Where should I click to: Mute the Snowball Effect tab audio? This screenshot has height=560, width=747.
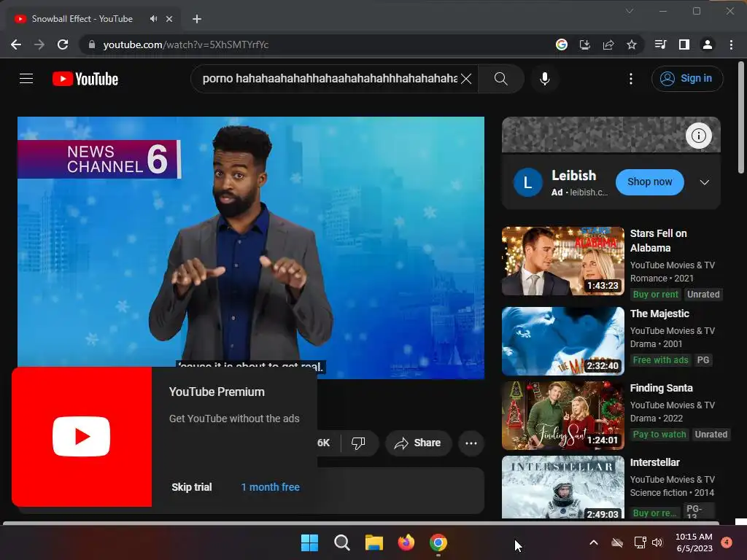tap(153, 18)
